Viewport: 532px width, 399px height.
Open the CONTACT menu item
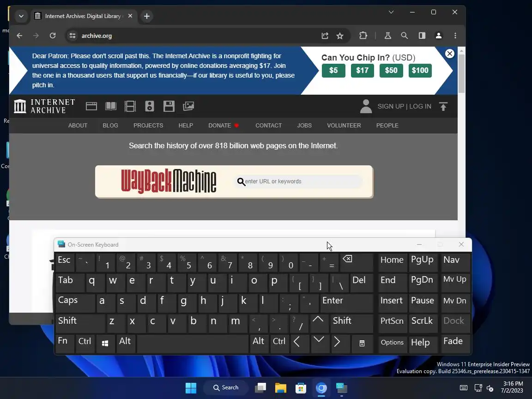pyautogui.click(x=268, y=126)
